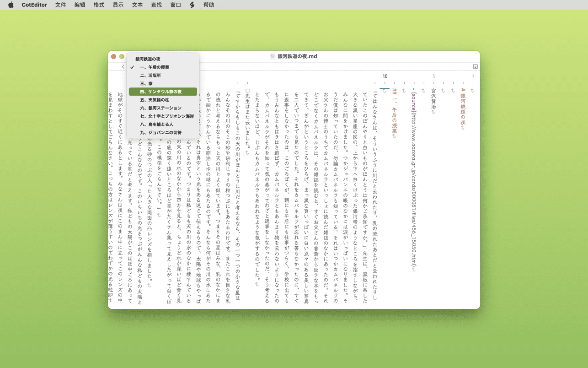
Task: Close the 銀河鉄道の夜.md window
Action: click(114, 56)
